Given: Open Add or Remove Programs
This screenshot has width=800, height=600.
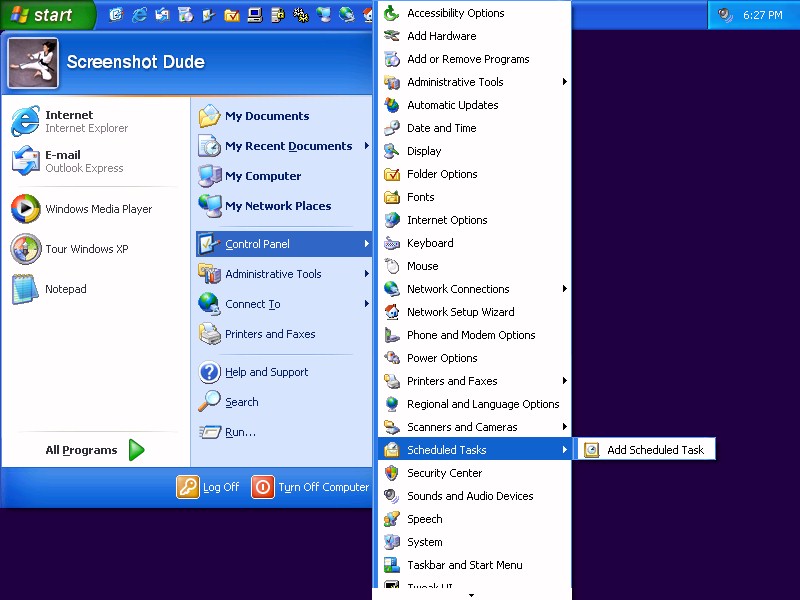Looking at the screenshot, I should pos(468,59).
